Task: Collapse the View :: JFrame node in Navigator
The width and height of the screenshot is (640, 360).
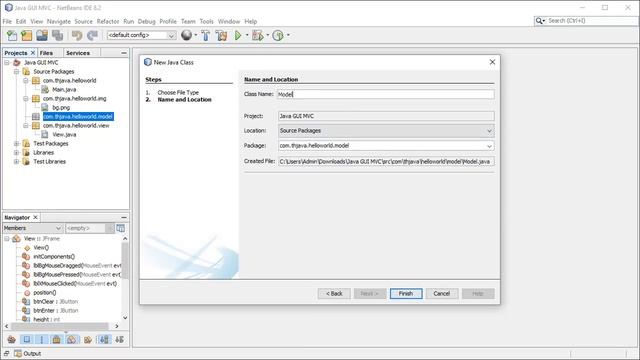Action: pos(7,239)
